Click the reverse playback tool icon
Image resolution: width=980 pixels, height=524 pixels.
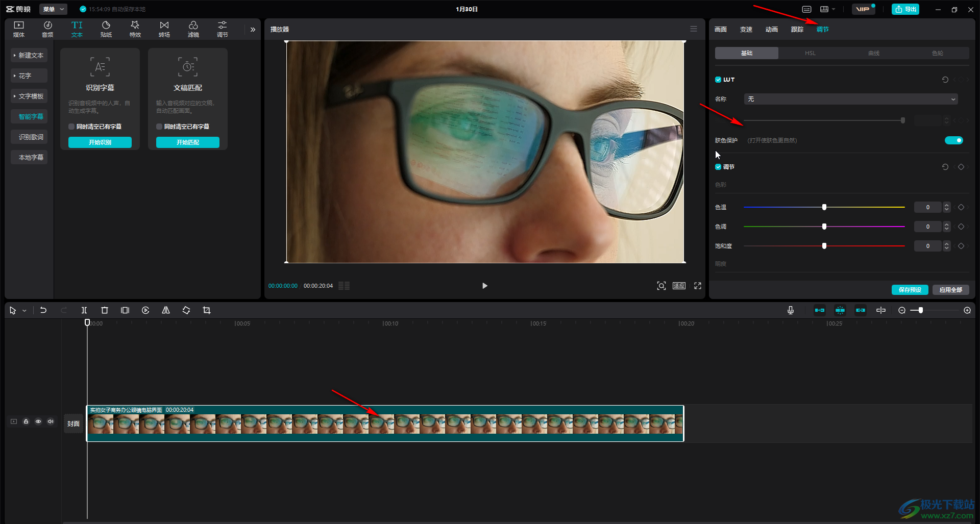pos(145,310)
